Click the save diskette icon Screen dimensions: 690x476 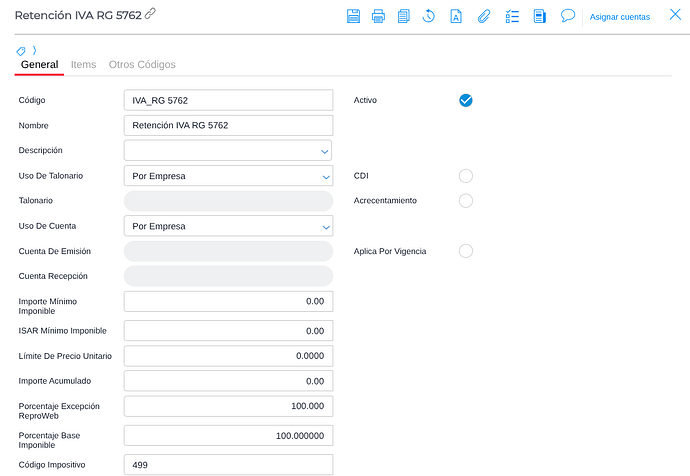click(353, 16)
